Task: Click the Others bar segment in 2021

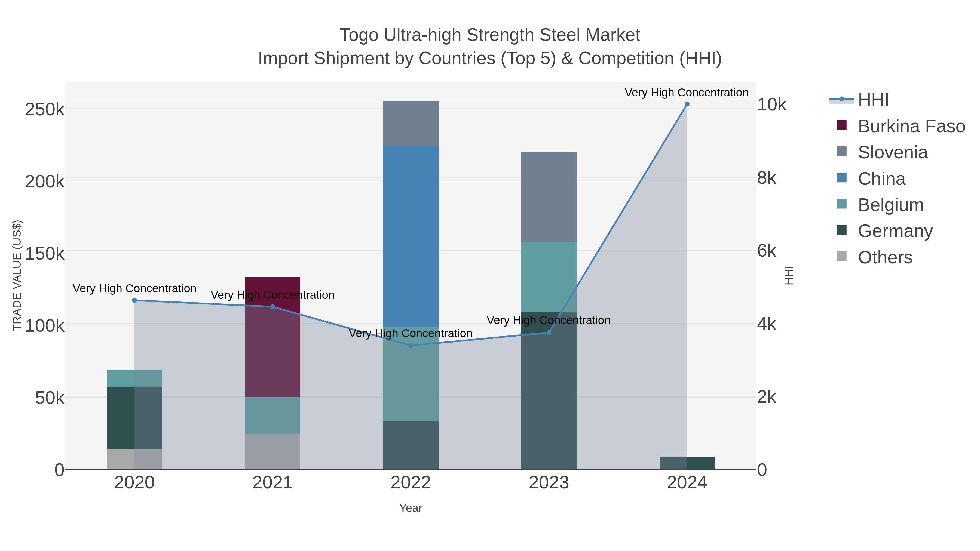Action: (272, 452)
